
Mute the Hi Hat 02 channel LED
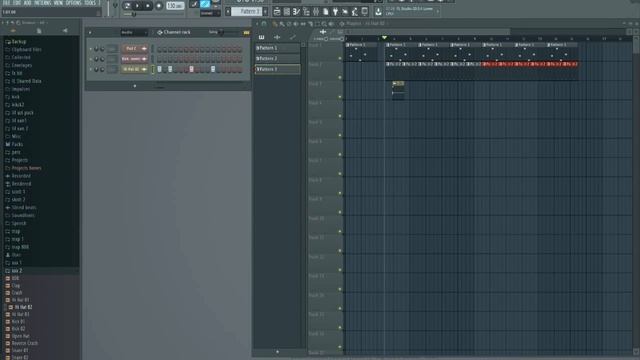91,69
